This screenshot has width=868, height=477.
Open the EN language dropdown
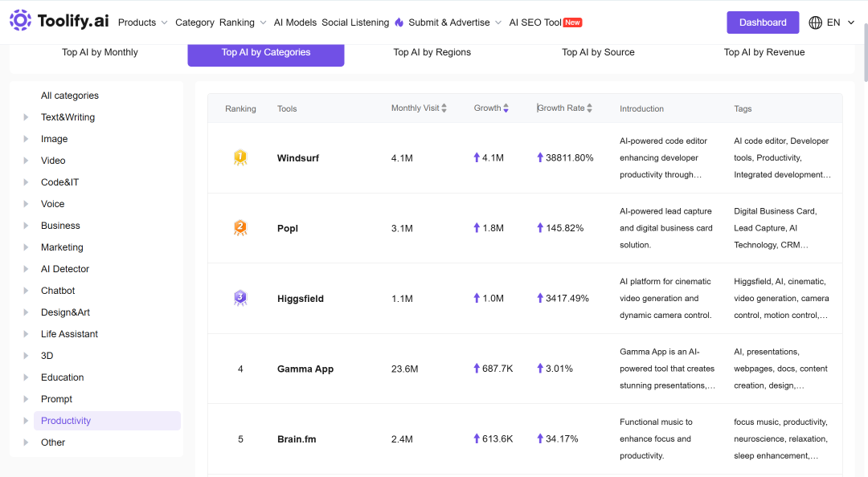pos(841,22)
